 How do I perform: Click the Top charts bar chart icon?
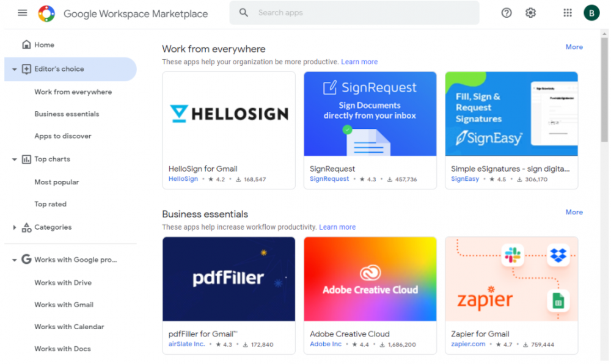point(26,159)
